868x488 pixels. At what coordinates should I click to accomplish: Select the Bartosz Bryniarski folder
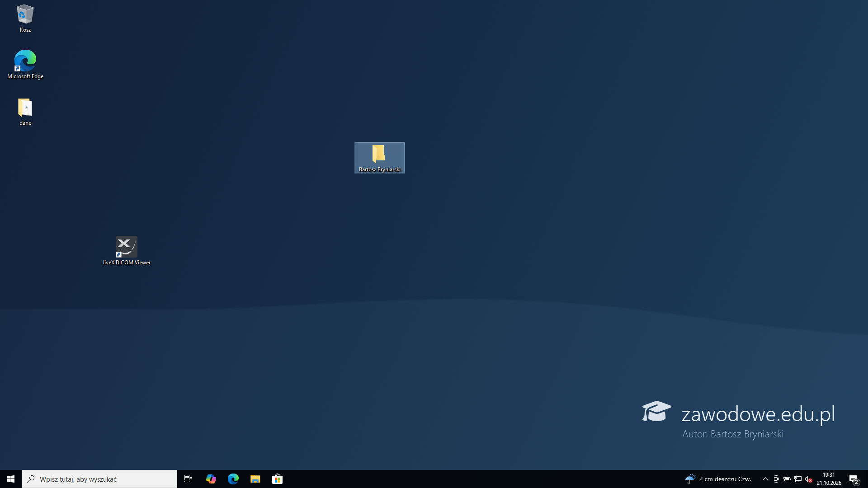pyautogui.click(x=380, y=158)
